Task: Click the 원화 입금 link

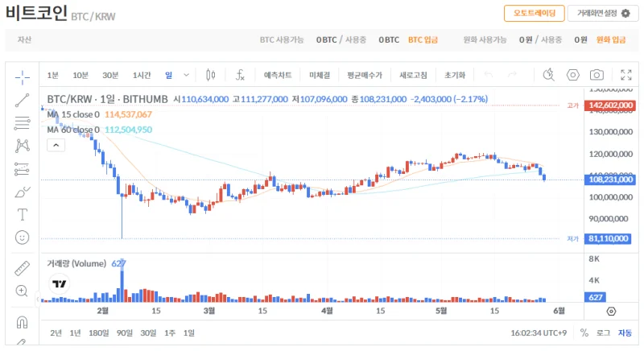Action: point(611,39)
